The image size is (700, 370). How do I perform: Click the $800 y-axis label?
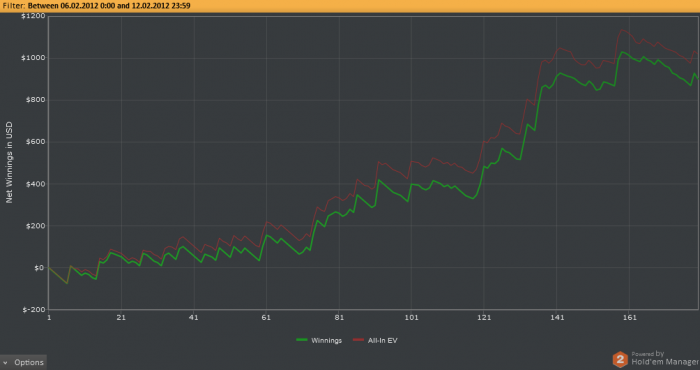pyautogui.click(x=35, y=100)
